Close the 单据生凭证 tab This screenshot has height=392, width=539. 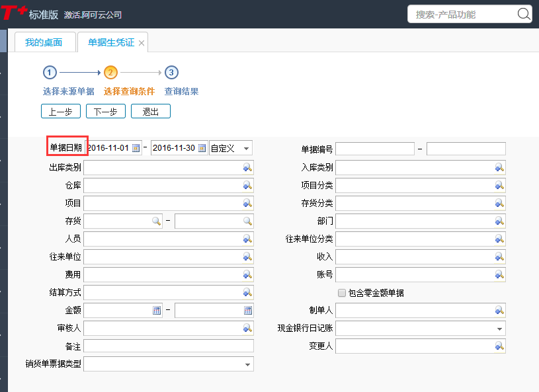(x=142, y=43)
